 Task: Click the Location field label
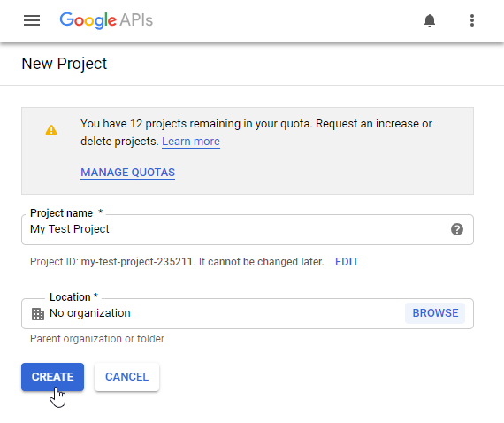tap(73, 297)
